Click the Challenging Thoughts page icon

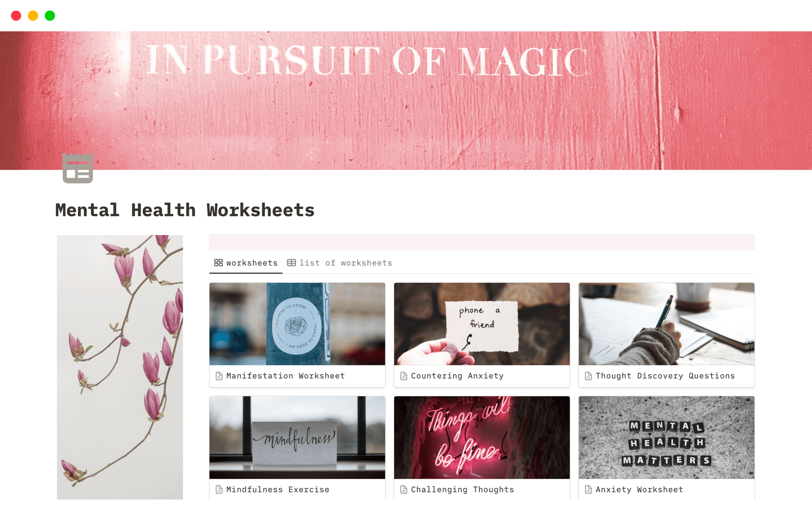404,490
